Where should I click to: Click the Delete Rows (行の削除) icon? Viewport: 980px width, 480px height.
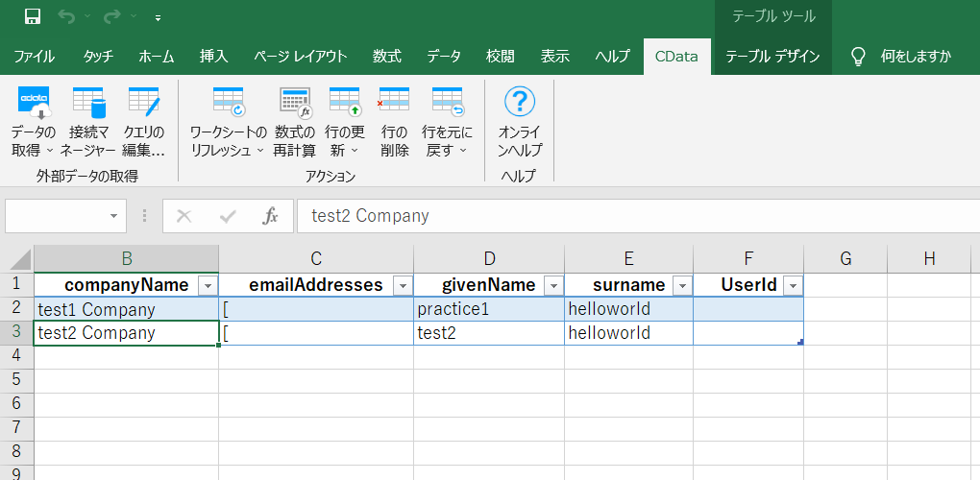[395, 103]
